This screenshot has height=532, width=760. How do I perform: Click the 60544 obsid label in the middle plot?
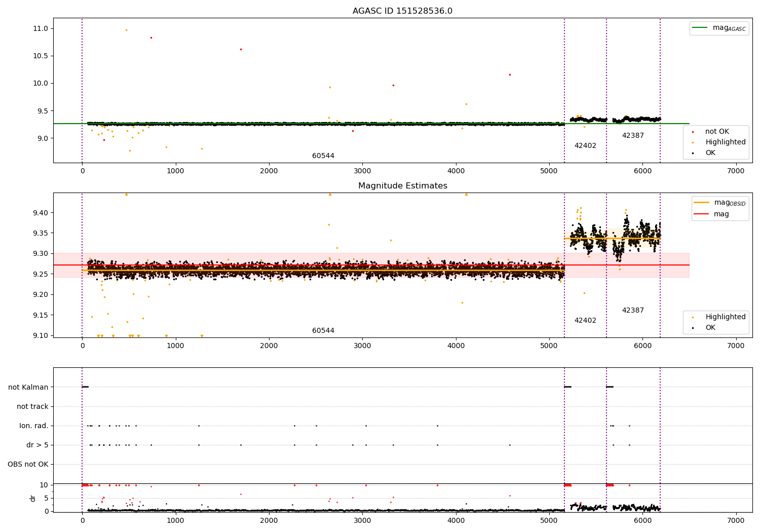[323, 331]
